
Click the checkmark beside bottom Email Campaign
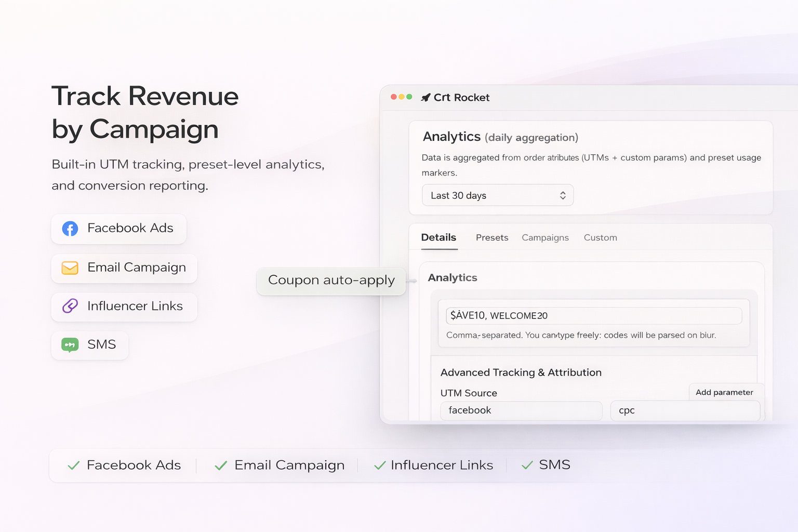221,465
